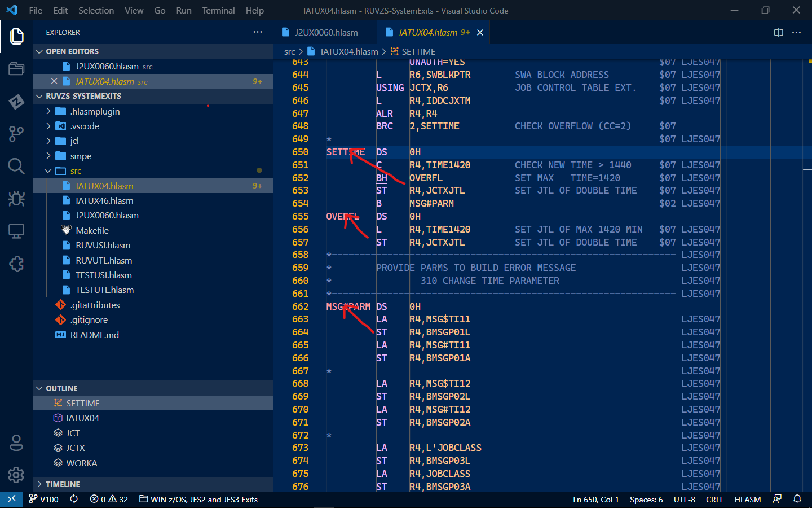Click the remote connection indicator bottom-left
Viewport: 812px width, 508px height.
point(11,499)
